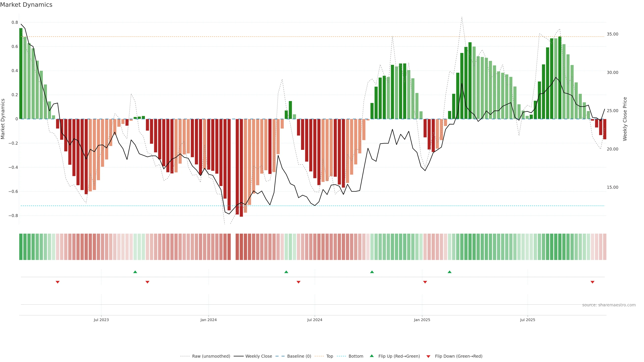Click the red Flip Down marker just before Jan 2025
Screen dimensions: 644x362
(425, 282)
